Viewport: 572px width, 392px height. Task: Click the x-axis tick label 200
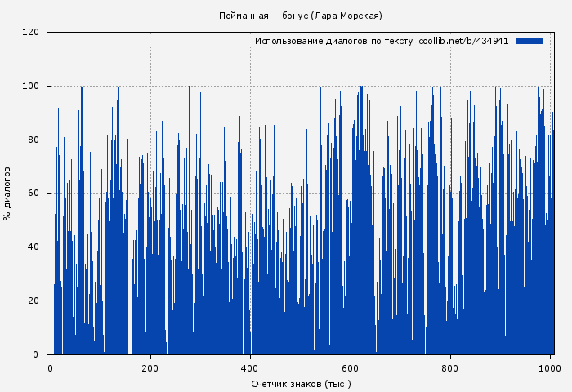150,367
